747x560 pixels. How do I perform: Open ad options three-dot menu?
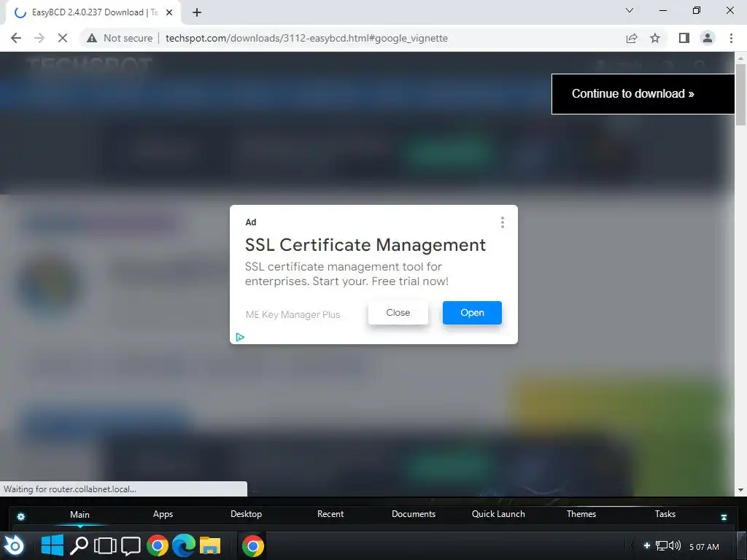tap(502, 222)
